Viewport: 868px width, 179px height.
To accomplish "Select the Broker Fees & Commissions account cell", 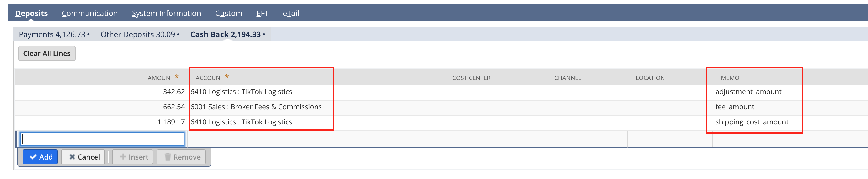I will click(256, 107).
